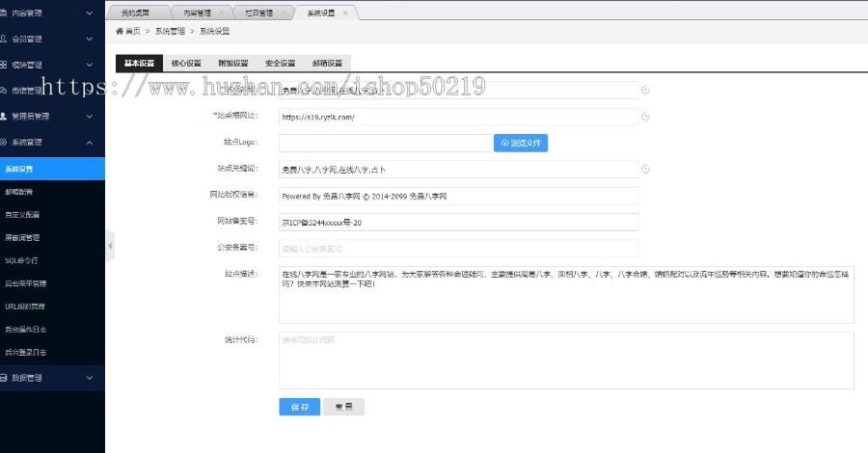This screenshot has width=868, height=453.
Task: Click 系统管理 in the breadcrumb
Action: tap(170, 31)
